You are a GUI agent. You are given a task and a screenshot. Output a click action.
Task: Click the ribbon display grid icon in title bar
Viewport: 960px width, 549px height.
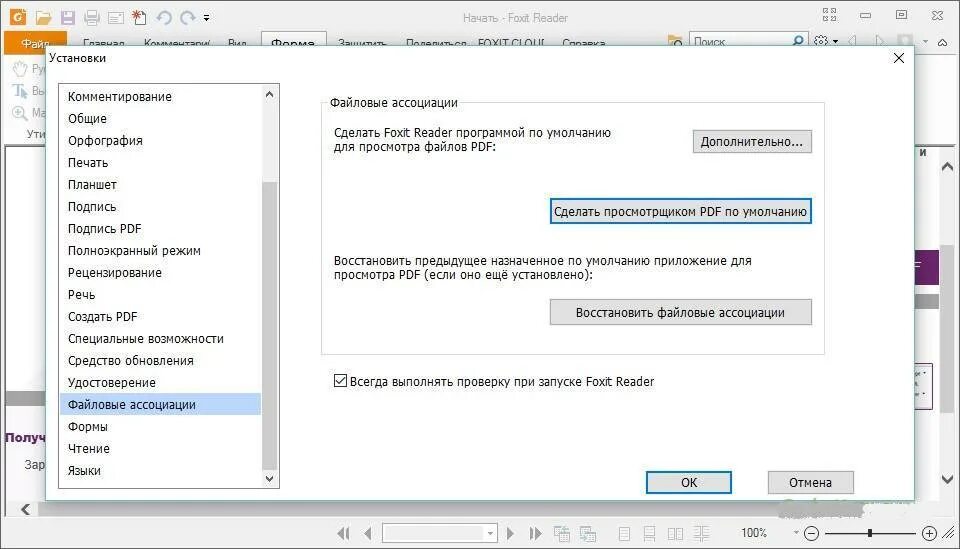830,15
